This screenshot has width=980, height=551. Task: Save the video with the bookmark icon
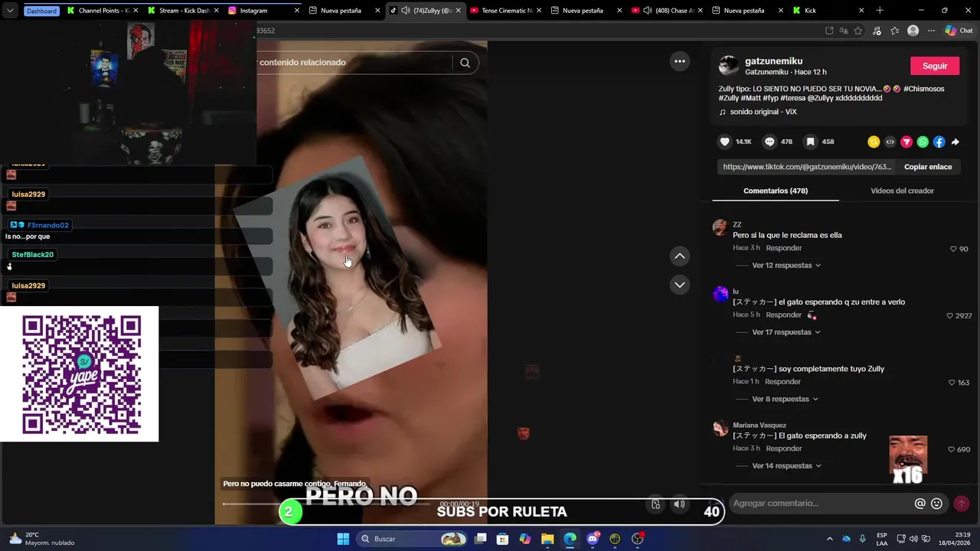tap(810, 142)
